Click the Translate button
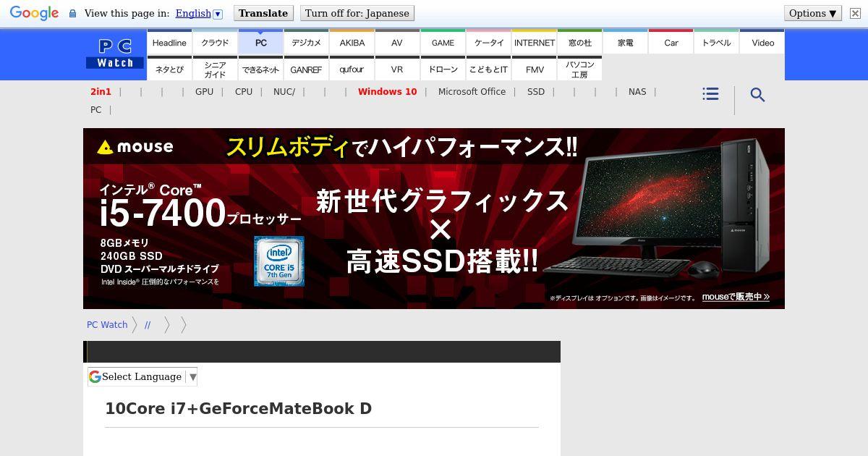The width and height of the screenshot is (868, 456). [x=263, y=13]
